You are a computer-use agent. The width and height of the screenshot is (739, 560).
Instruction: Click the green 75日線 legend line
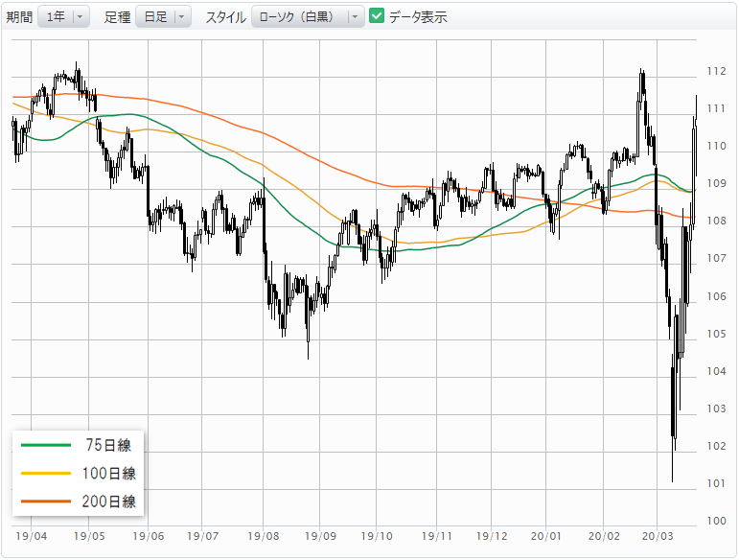click(x=46, y=445)
